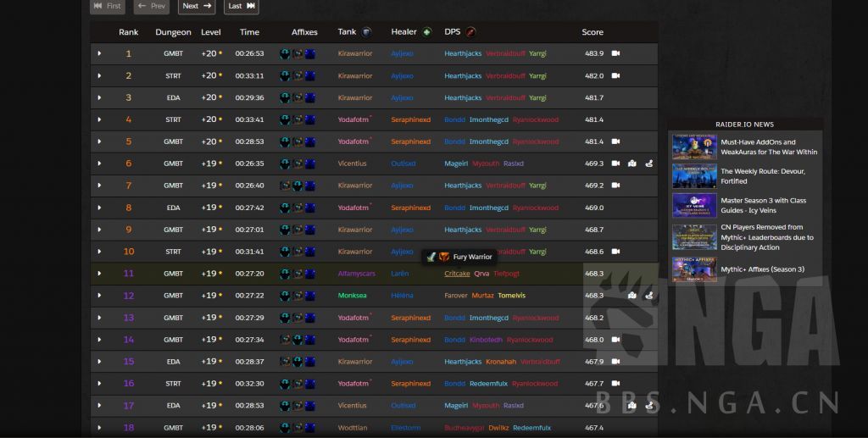The width and height of the screenshot is (868, 438).
Task: Expand the rank 12 Monksea run row
Action: (x=99, y=296)
